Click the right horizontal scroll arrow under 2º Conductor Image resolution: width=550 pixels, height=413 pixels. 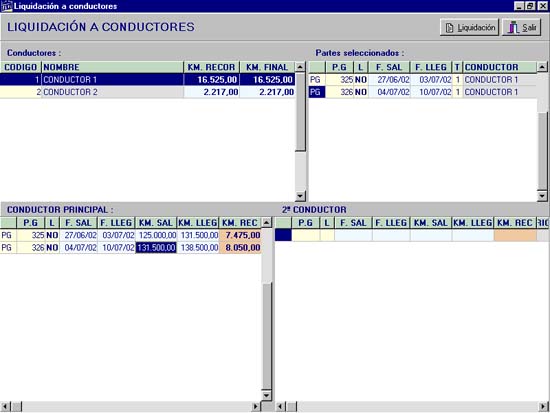click(x=543, y=407)
